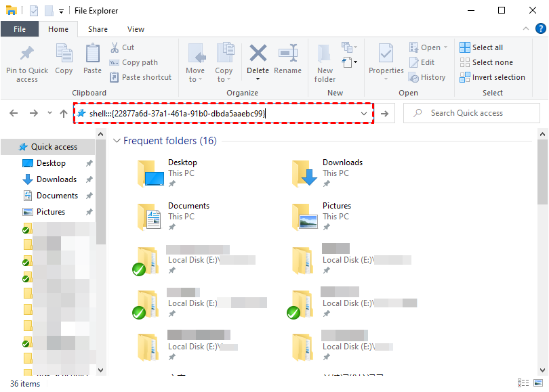Click navigation pane scroll down arrow
549x392 pixels.
pos(101,370)
